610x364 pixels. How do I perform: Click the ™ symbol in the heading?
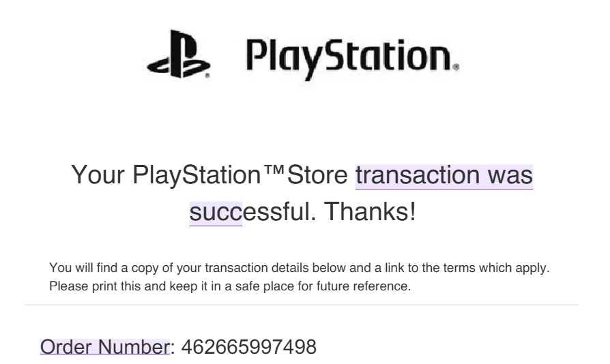click(274, 170)
